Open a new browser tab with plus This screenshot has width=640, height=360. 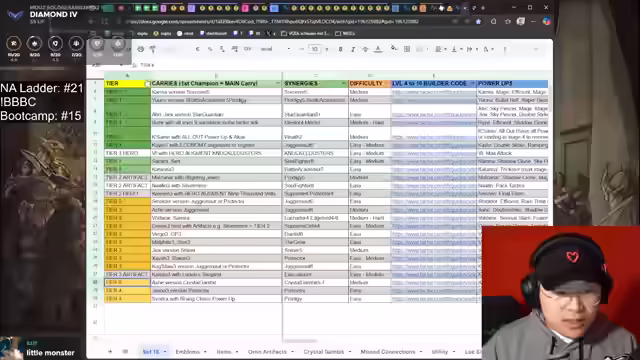(483, 8)
